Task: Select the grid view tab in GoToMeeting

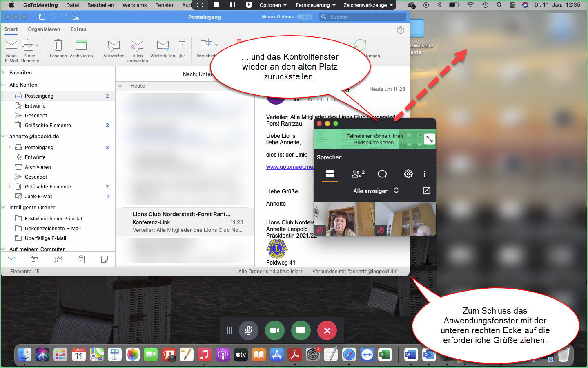Action: click(x=330, y=174)
